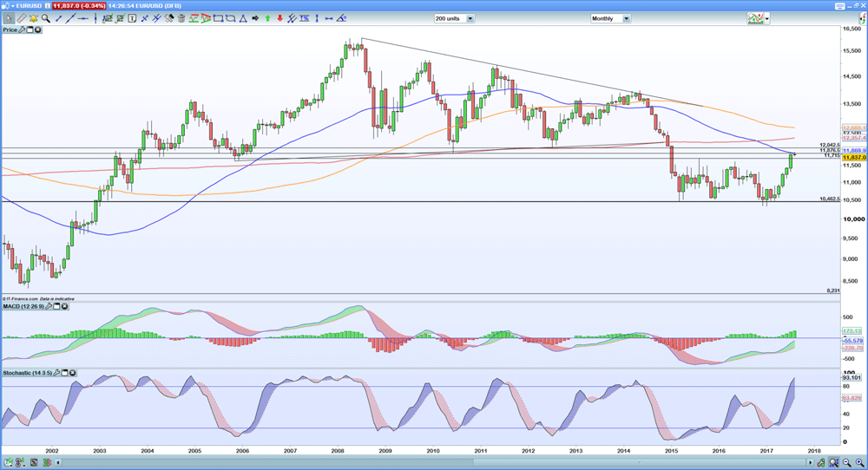Select the parallel channel lines tool
This screenshot has width=868, height=470.
point(156,18)
